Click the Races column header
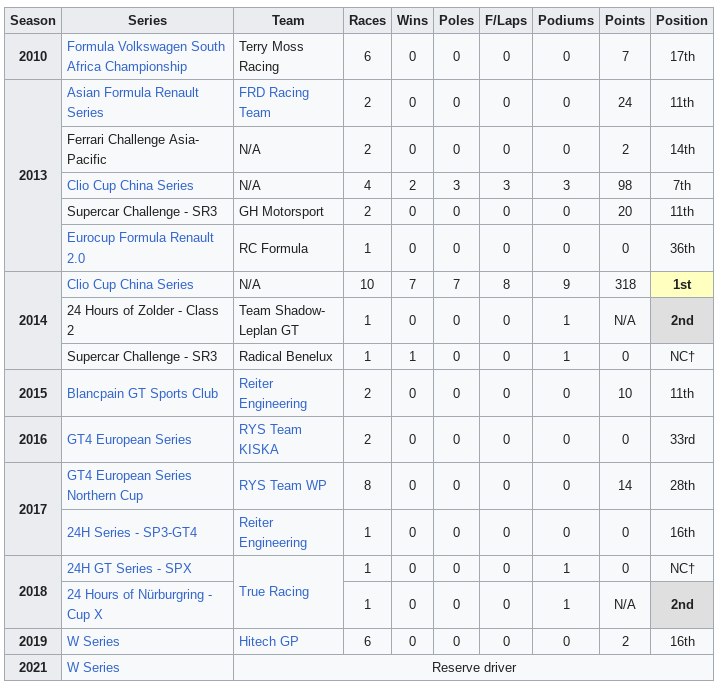Viewport: 721px width, 690px height. coord(367,21)
